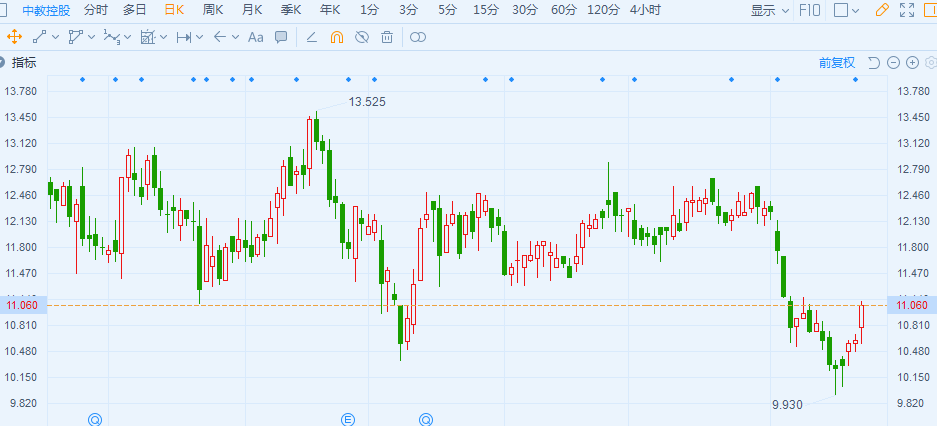Image resolution: width=937 pixels, height=426 pixels.
Task: Click the red 11.060 tag on left axis
Action: (x=23, y=305)
